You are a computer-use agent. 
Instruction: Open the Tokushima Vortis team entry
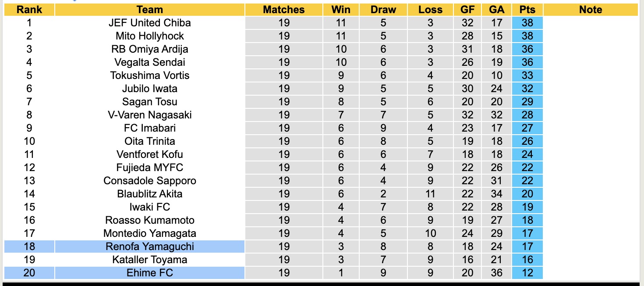(x=149, y=75)
